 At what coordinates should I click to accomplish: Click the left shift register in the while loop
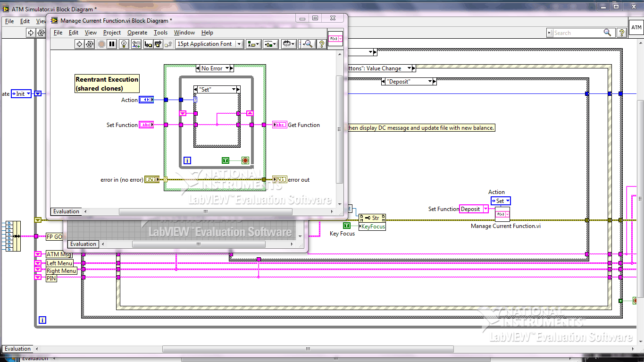[x=183, y=113]
